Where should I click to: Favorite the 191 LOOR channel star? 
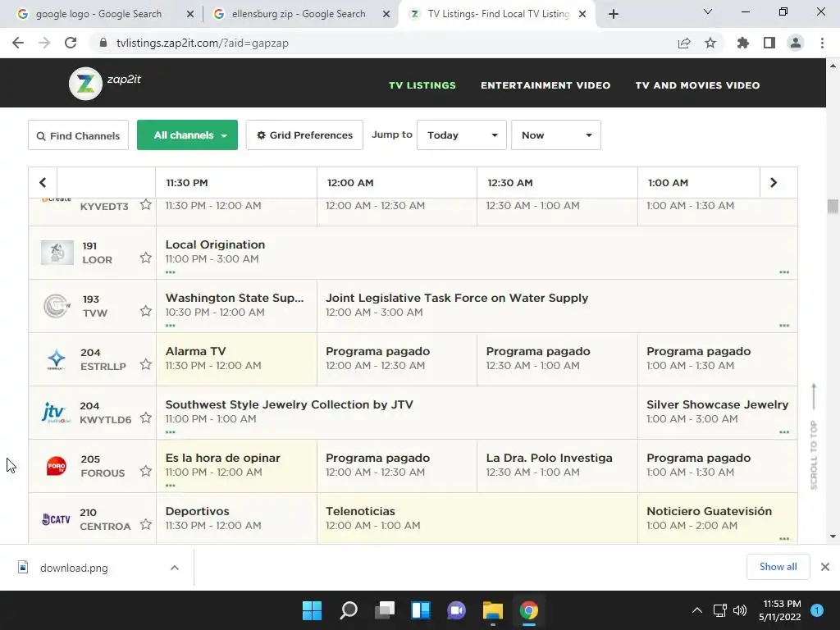click(146, 258)
